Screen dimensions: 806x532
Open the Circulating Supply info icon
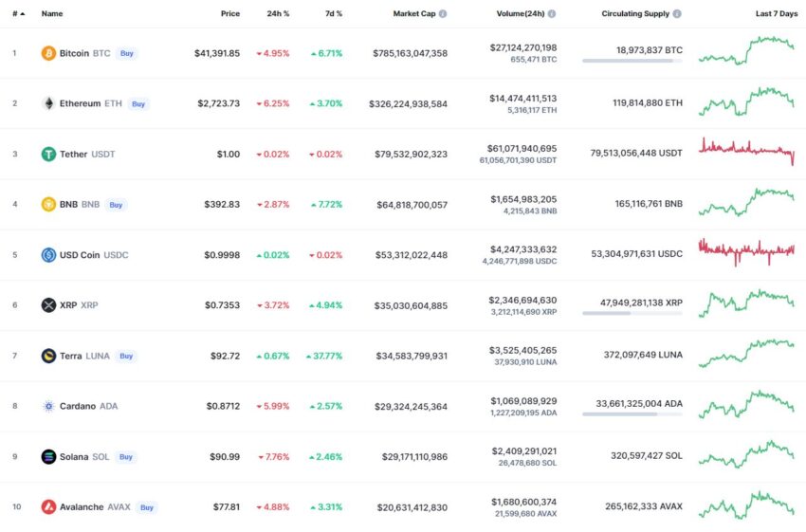click(677, 14)
